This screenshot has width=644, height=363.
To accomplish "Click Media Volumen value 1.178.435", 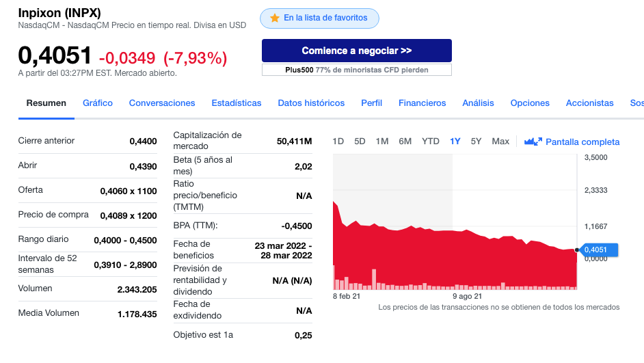I will [137, 314].
